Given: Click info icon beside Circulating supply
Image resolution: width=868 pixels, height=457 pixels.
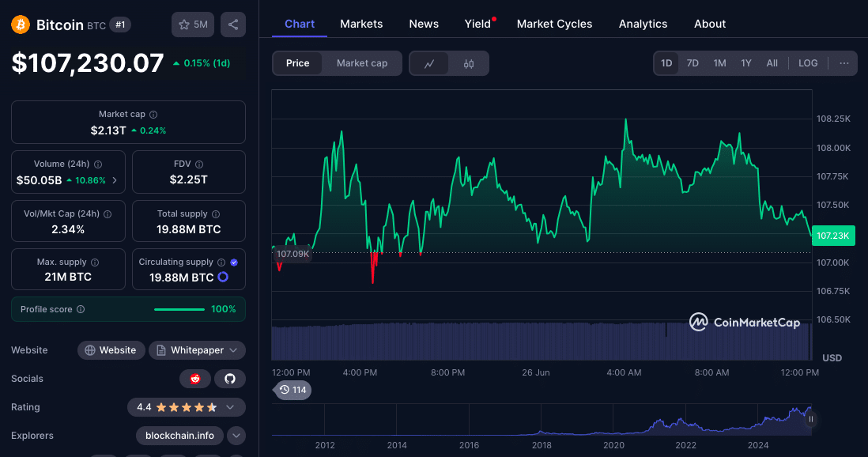Looking at the screenshot, I should point(221,262).
